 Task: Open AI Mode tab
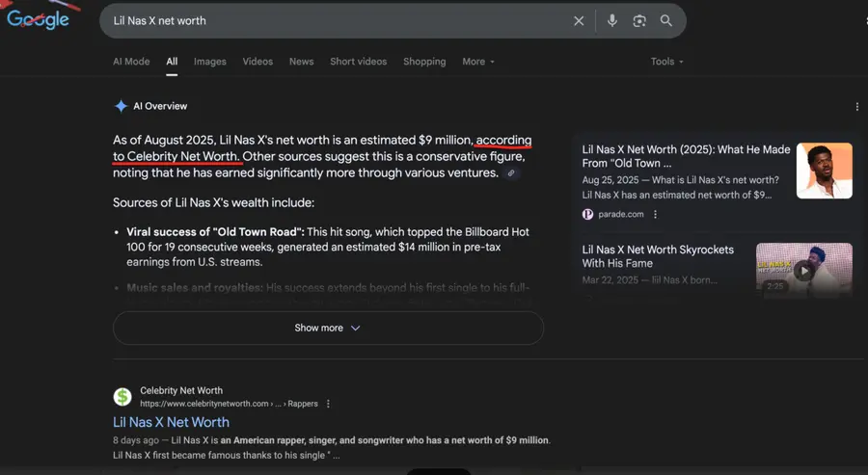[131, 62]
